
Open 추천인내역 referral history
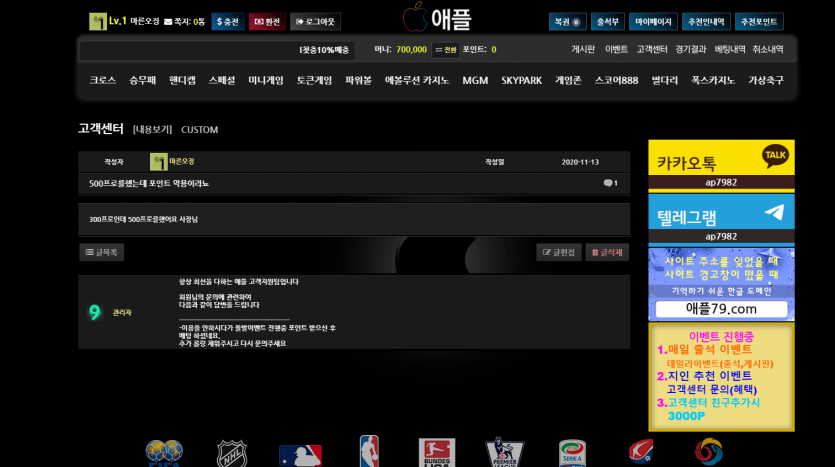tap(706, 22)
